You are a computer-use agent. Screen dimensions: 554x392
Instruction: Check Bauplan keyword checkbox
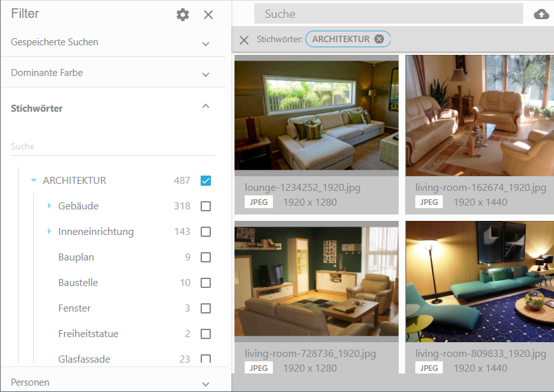pos(206,257)
